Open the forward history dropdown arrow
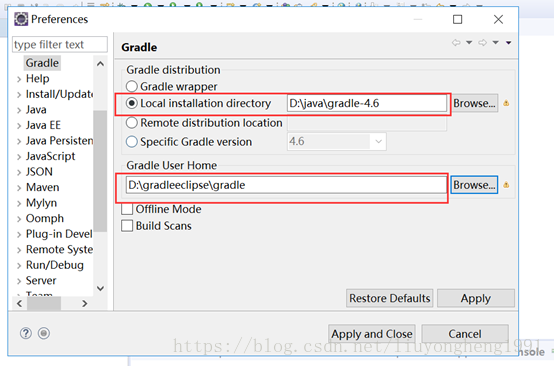554x366 pixels. (x=496, y=43)
